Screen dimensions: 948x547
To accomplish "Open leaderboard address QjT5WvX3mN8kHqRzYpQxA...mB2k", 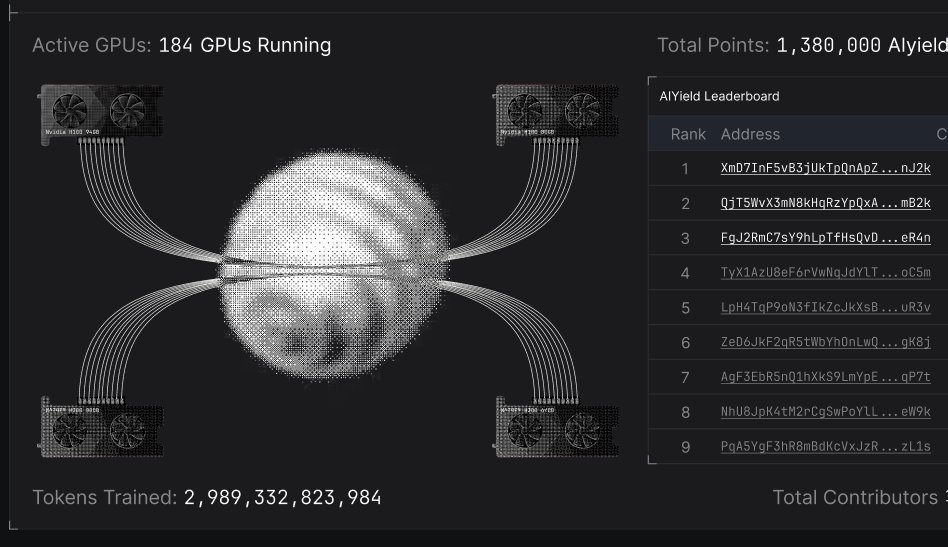I will pyautogui.click(x=825, y=203).
